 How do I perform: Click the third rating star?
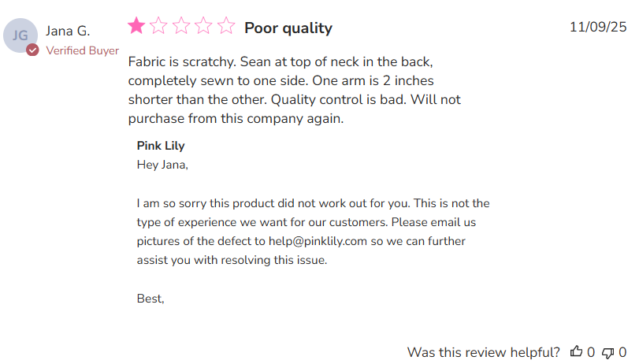pos(181,27)
